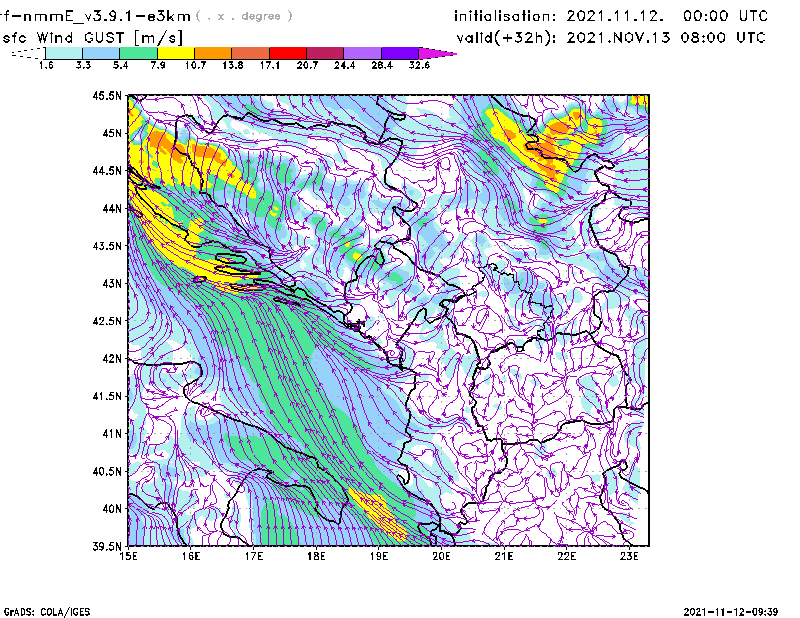Screen dimensions: 800x618
Task: Click the 44N latitude label
Action: (x=112, y=208)
